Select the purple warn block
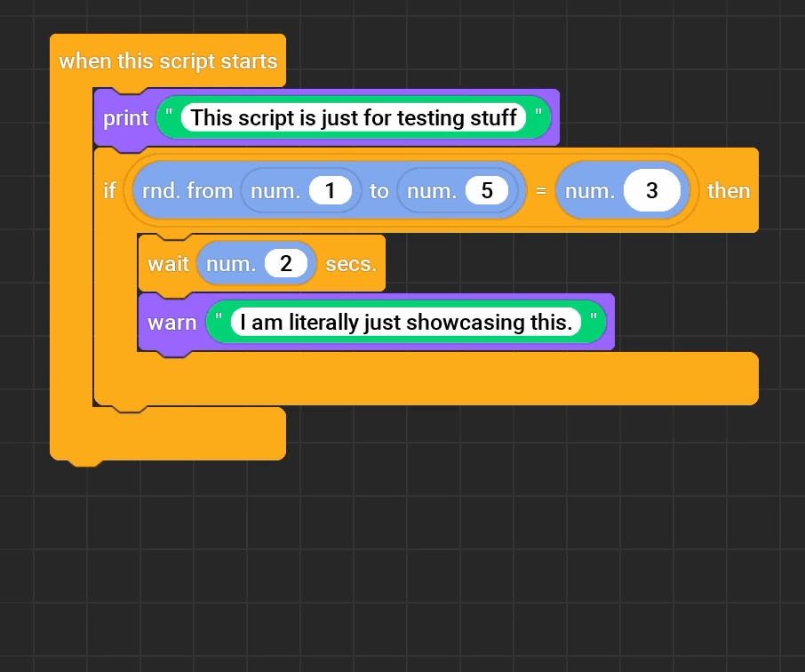This screenshot has width=805, height=672. click(171, 322)
